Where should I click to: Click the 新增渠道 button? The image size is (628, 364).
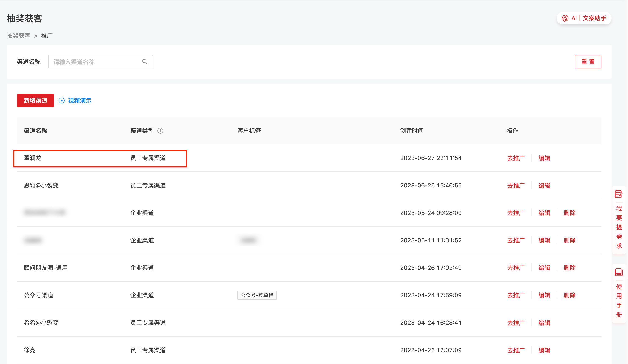point(35,101)
